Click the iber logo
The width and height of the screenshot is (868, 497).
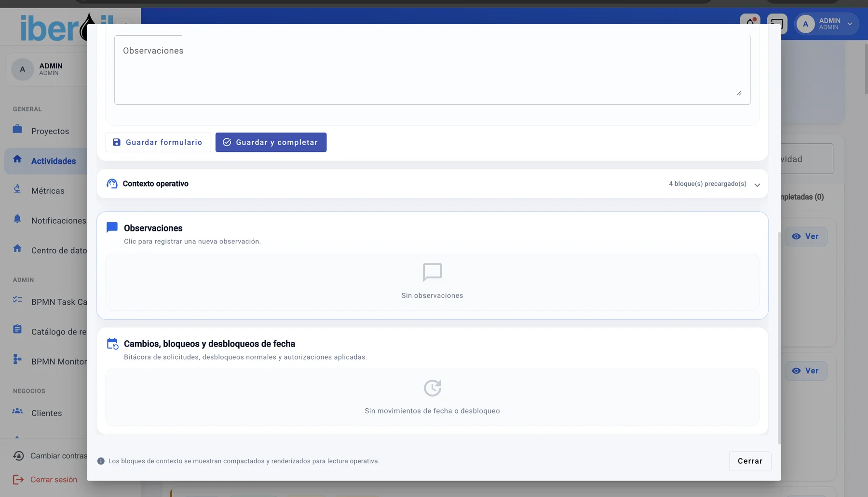point(67,27)
